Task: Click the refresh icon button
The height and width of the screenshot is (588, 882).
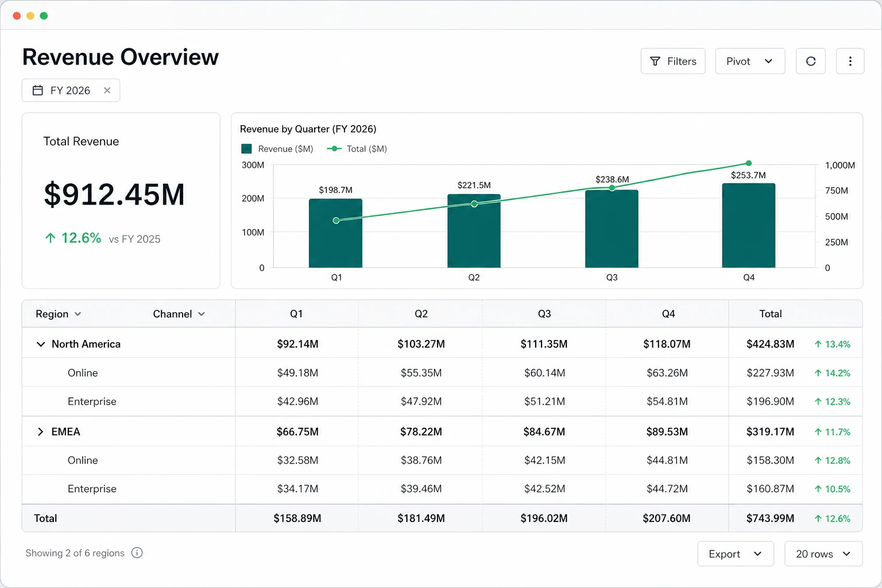Action: (811, 61)
